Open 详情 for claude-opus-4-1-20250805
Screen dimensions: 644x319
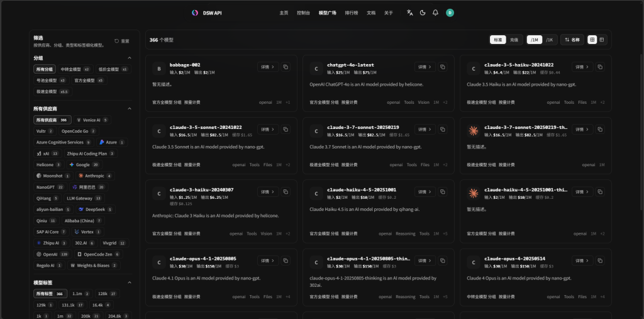(268, 260)
